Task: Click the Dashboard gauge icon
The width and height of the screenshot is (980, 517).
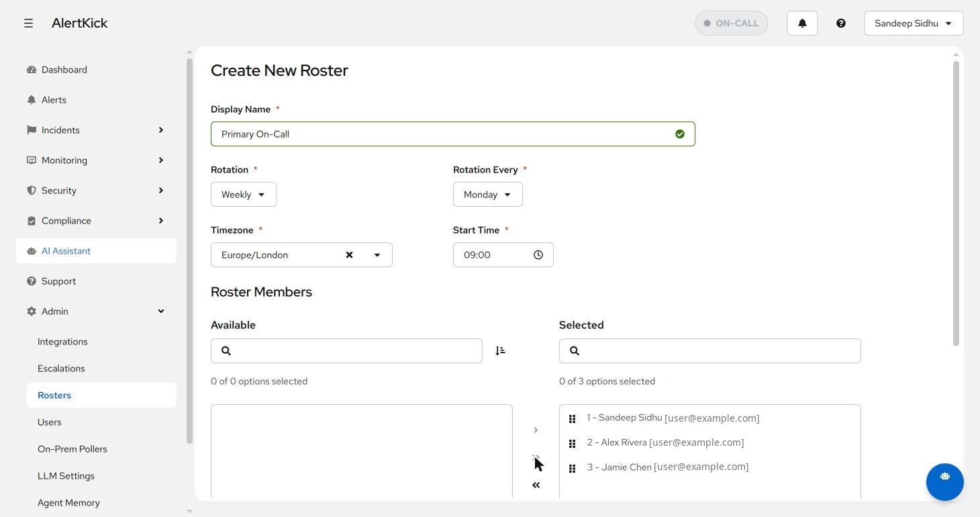Action: click(x=32, y=70)
